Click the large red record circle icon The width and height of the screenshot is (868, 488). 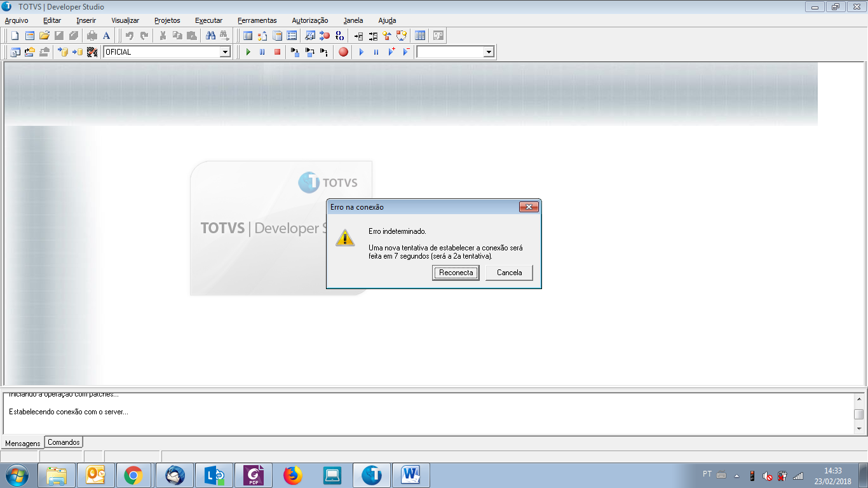tap(343, 52)
